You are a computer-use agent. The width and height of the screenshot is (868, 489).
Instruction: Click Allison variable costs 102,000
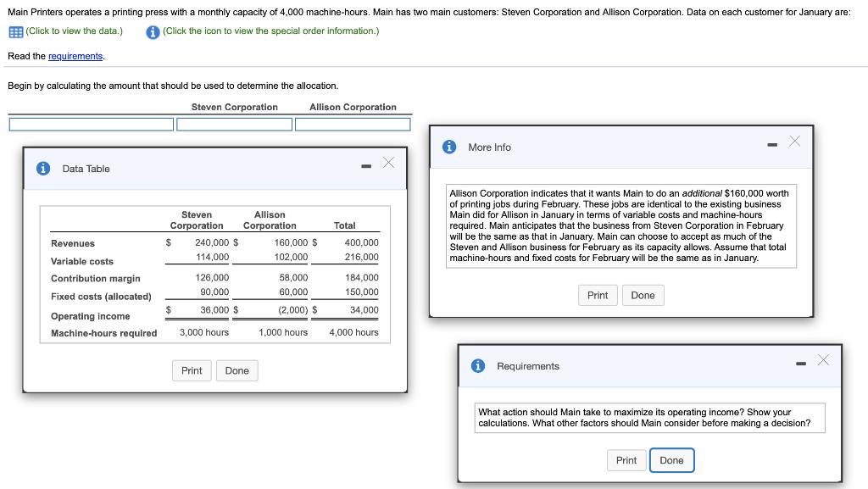coord(292,257)
